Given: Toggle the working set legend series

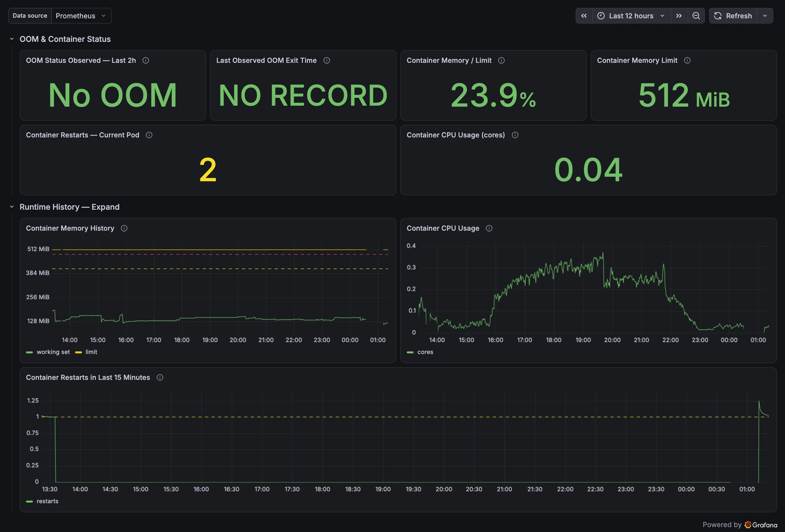Looking at the screenshot, I should [53, 352].
